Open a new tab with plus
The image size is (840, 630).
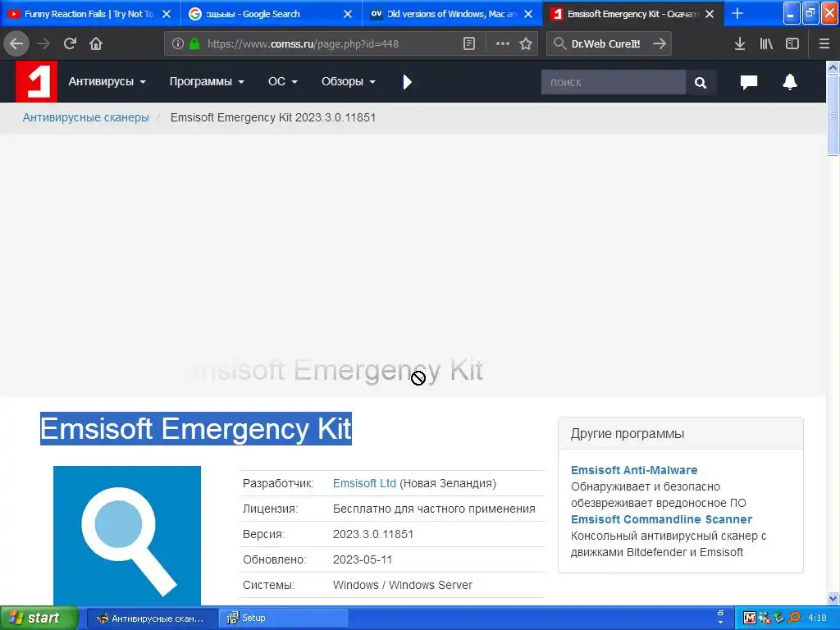pyautogui.click(x=737, y=14)
